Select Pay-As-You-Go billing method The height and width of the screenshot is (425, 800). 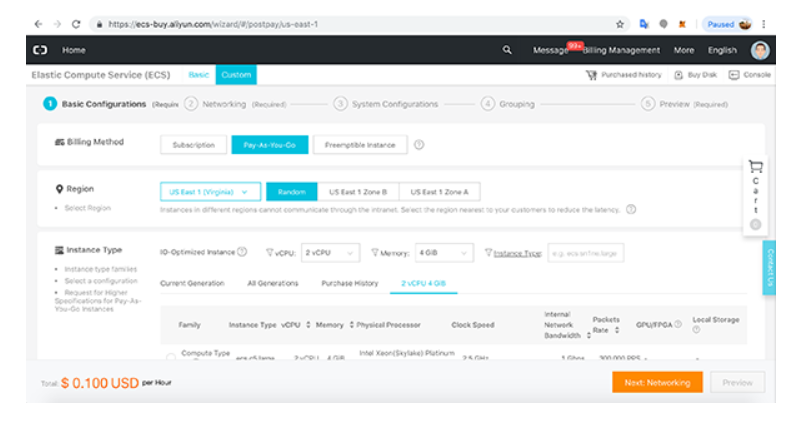[x=269, y=145]
